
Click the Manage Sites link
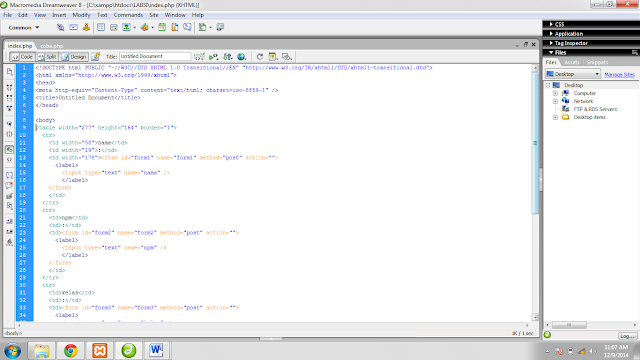pos(620,75)
